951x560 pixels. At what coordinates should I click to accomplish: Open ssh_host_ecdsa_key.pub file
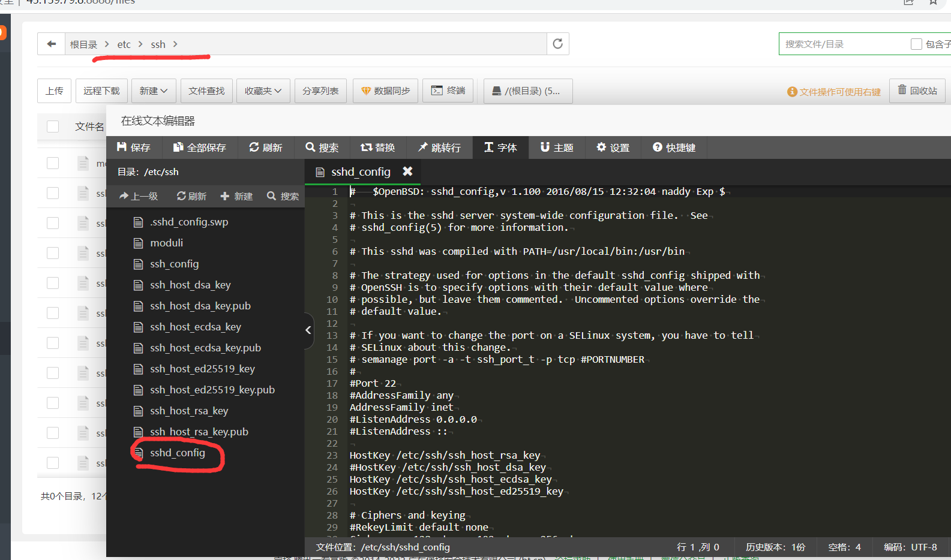pos(205,348)
